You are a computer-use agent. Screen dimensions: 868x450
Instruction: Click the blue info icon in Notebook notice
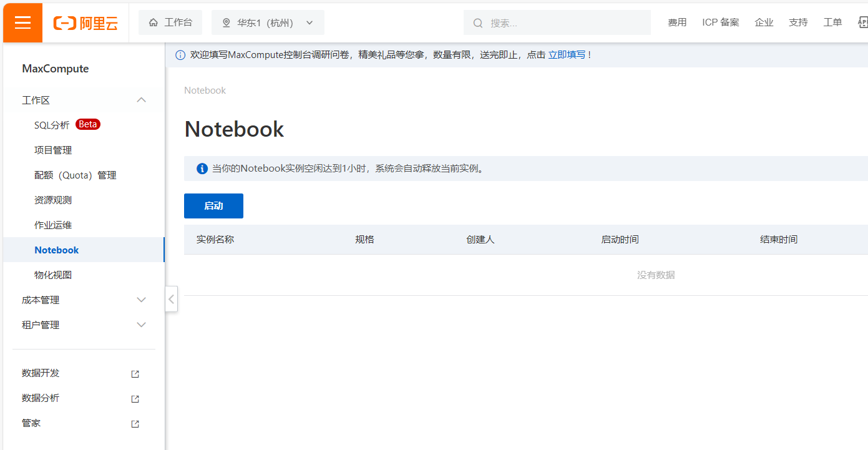pyautogui.click(x=202, y=169)
